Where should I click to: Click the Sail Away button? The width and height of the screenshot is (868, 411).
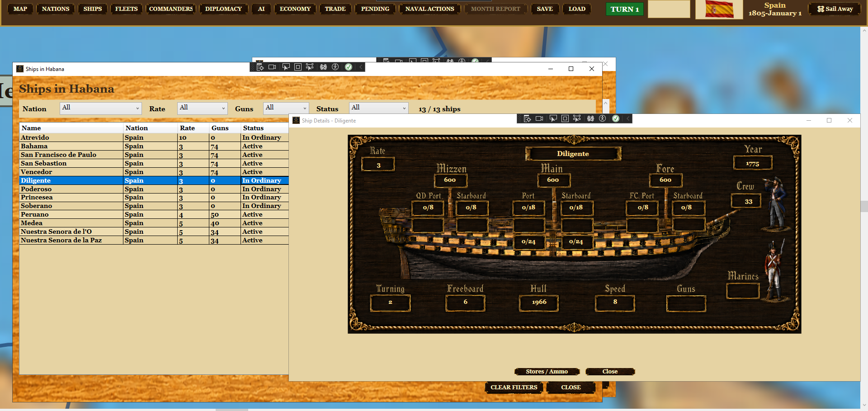[835, 9]
